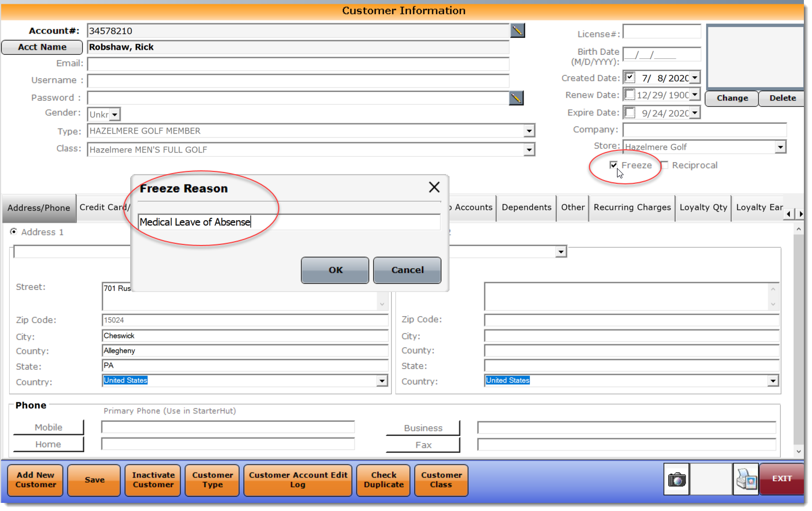Click the Save button
Screen dimensions: 812x511
94,480
